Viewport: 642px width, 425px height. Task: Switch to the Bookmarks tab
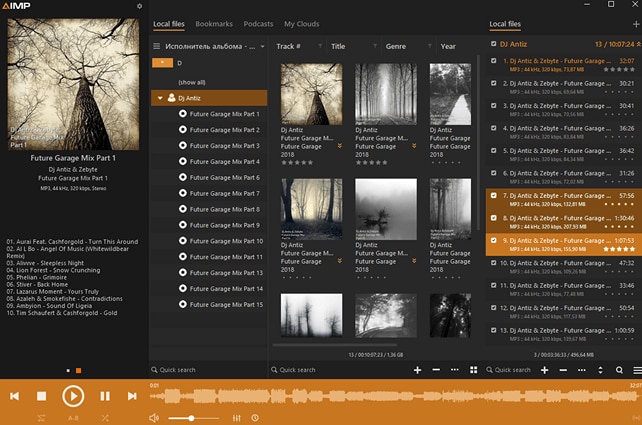tap(214, 23)
